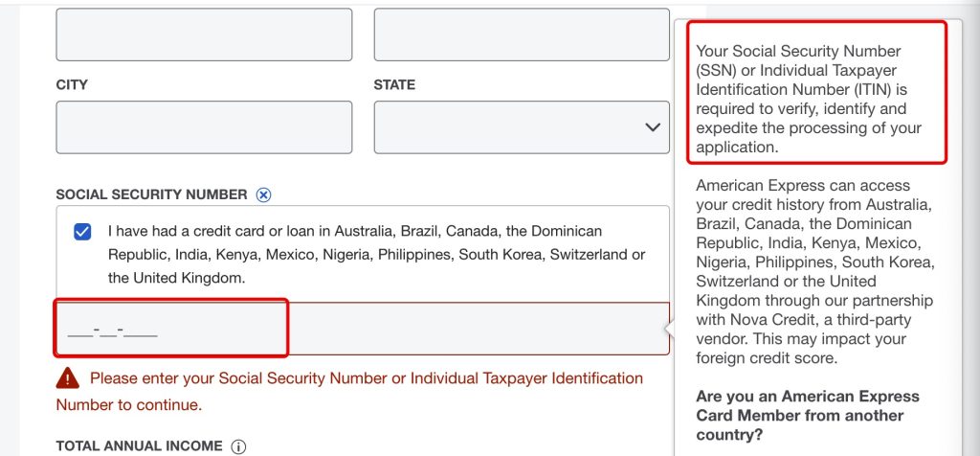Select the blank field above City

click(204, 34)
